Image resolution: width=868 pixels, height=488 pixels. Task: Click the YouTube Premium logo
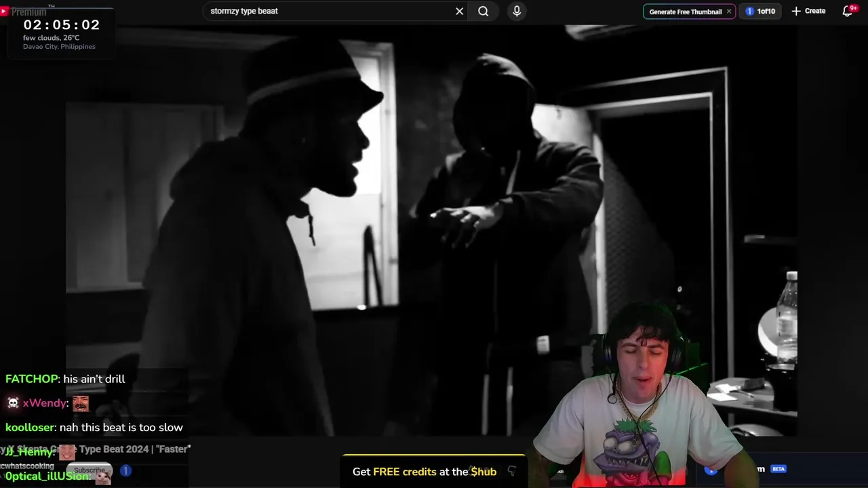(x=24, y=12)
